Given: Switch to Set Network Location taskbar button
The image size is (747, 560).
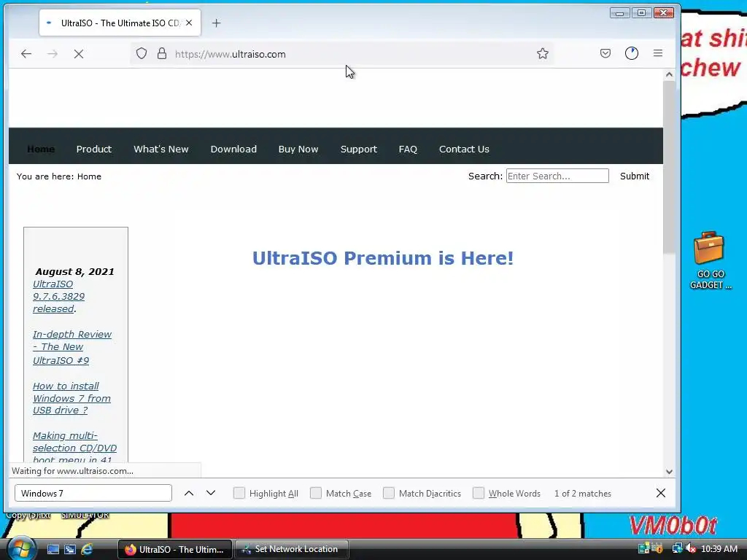Looking at the screenshot, I should click(x=292, y=549).
